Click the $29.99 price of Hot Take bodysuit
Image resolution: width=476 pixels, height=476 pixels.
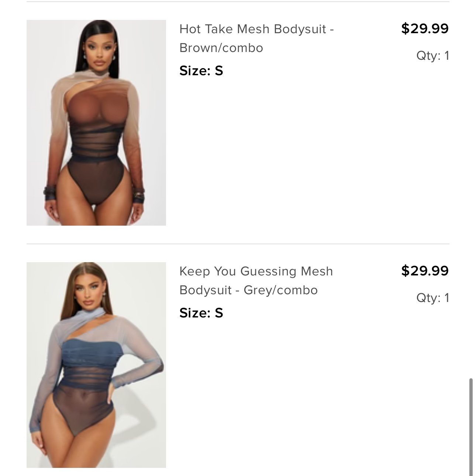click(425, 28)
